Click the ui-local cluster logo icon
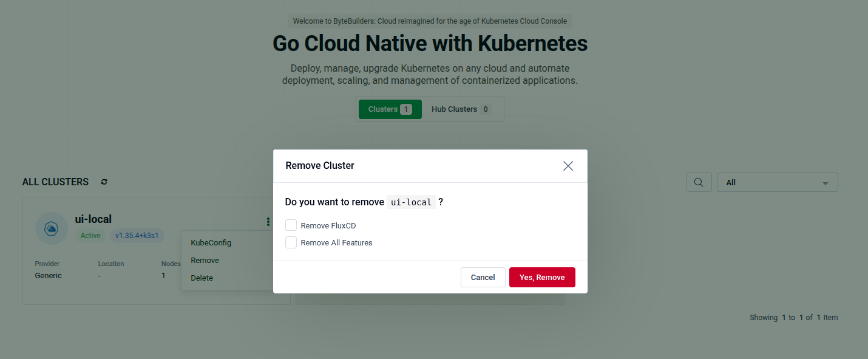This screenshot has height=359, width=868. pyautogui.click(x=51, y=228)
